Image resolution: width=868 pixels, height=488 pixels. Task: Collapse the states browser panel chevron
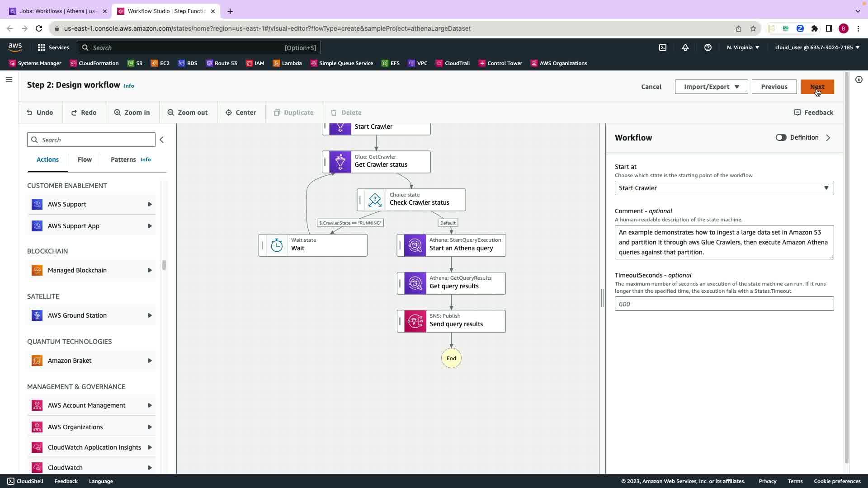[x=161, y=140]
